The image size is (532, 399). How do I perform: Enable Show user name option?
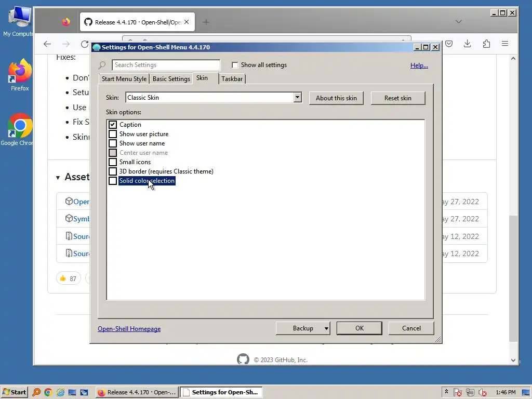[113, 143]
